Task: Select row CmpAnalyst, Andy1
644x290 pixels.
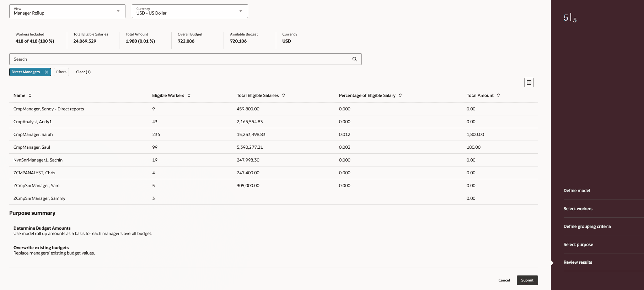Action: [x=274, y=122]
